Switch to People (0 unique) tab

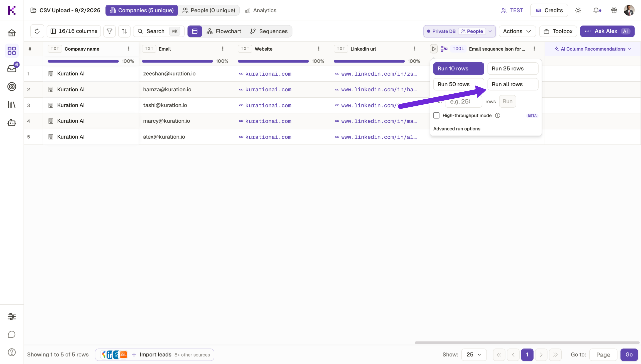209,10
